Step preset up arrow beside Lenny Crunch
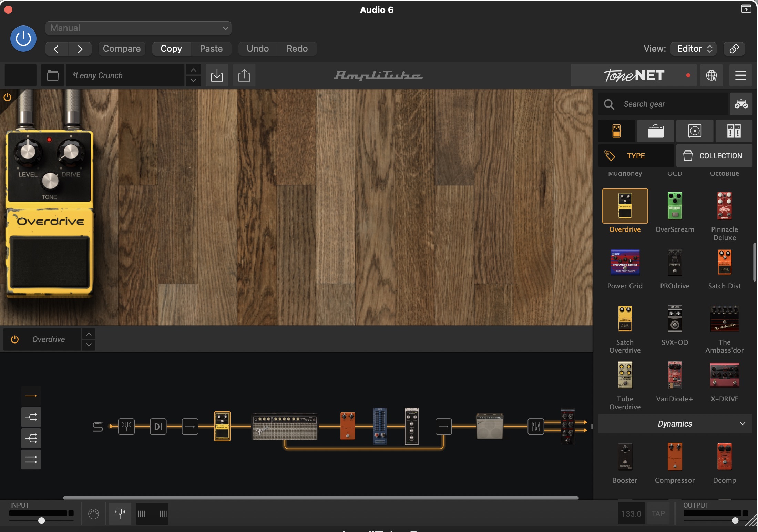 (194, 70)
